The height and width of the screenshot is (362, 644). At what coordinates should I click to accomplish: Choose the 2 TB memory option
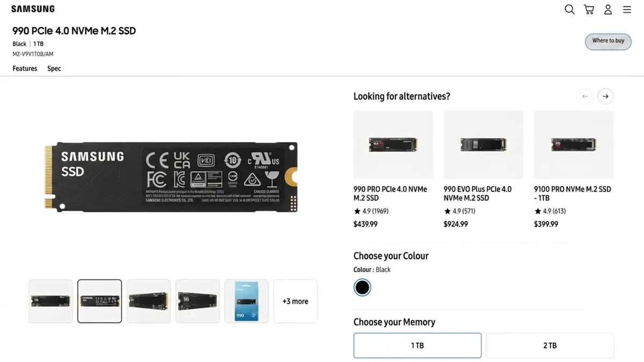(550, 345)
